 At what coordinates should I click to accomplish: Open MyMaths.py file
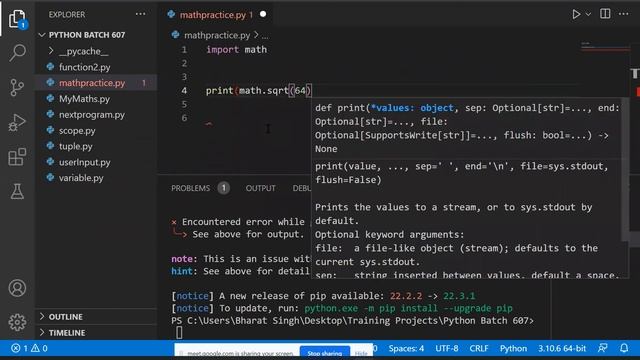point(84,99)
